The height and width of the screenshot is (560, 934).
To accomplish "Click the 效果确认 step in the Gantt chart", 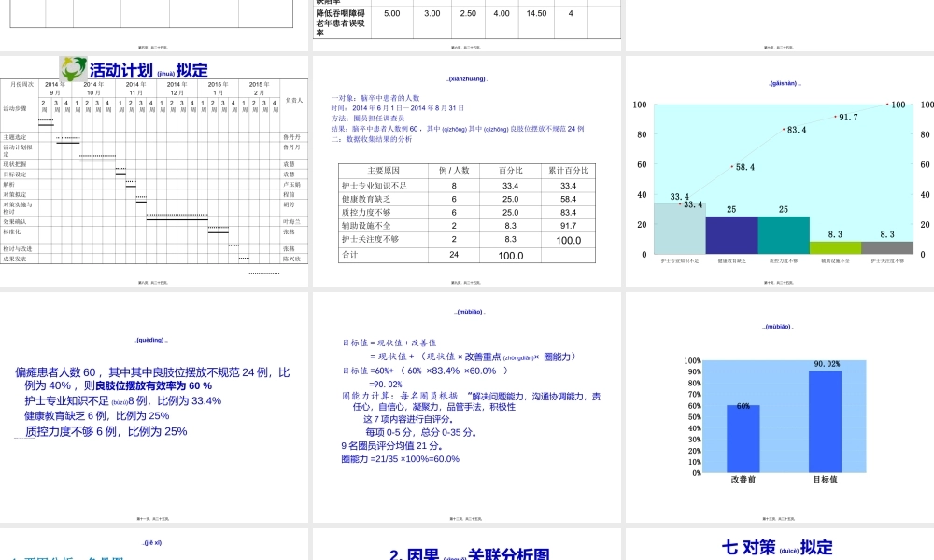I will point(15,221).
